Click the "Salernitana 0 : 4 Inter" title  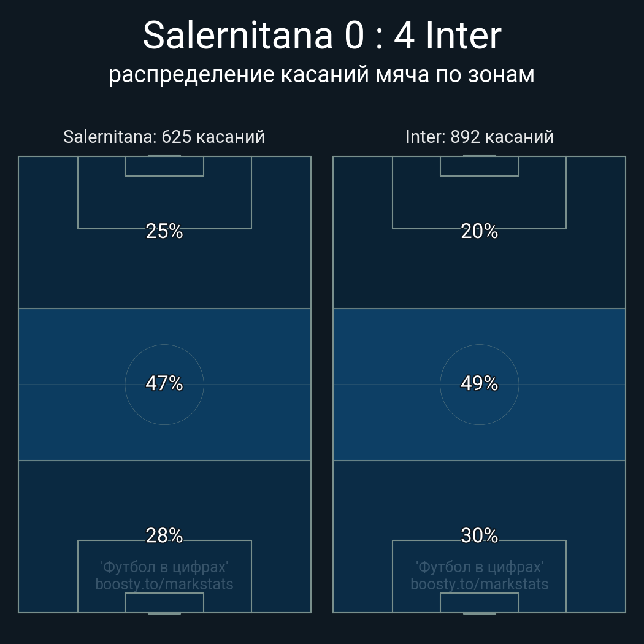pyautogui.click(x=322, y=36)
